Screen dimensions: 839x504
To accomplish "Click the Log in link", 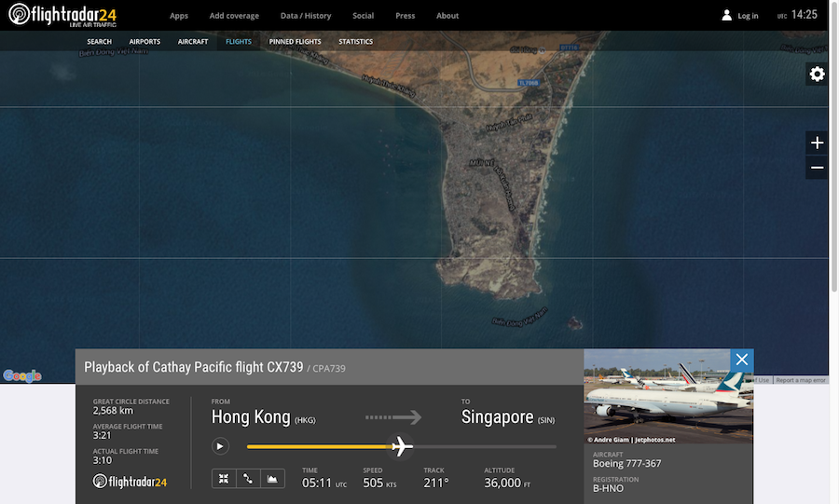I will click(748, 16).
